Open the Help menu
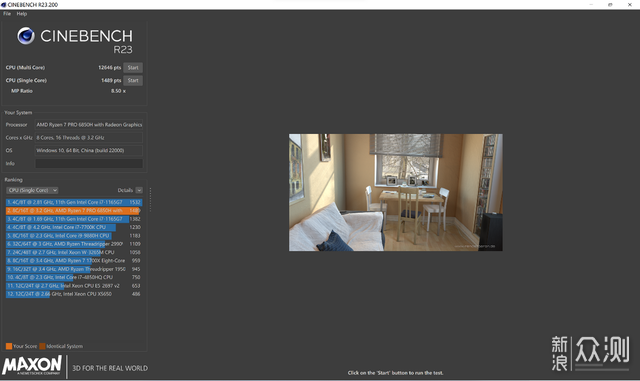This screenshot has height=381, width=640. (x=22, y=13)
